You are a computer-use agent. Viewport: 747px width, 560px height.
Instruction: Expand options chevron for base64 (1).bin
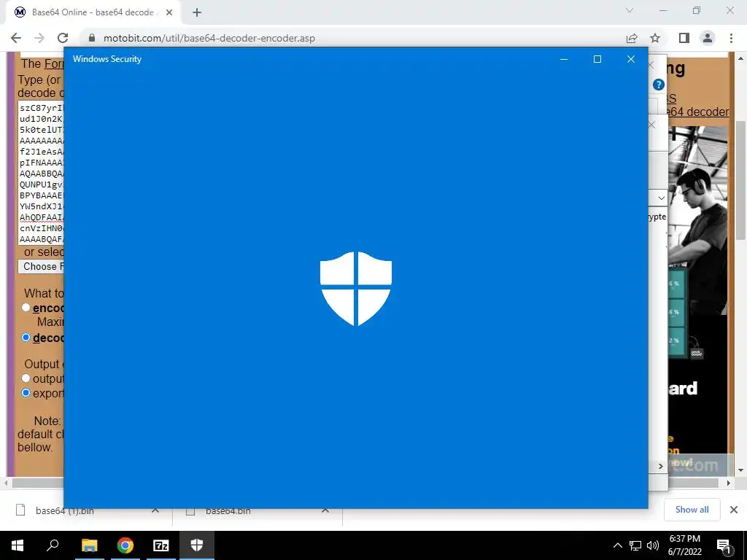pos(155,510)
